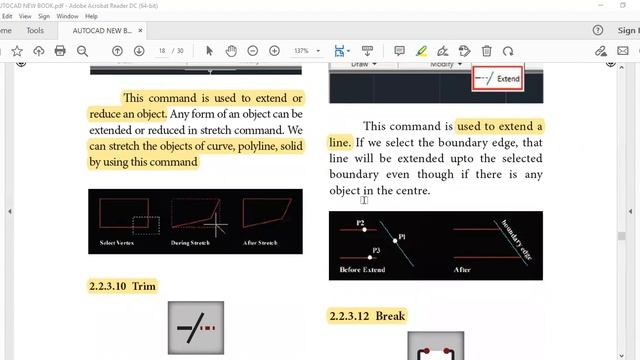
Task: Click the scroll down arrow
Action: [x=621, y=356]
